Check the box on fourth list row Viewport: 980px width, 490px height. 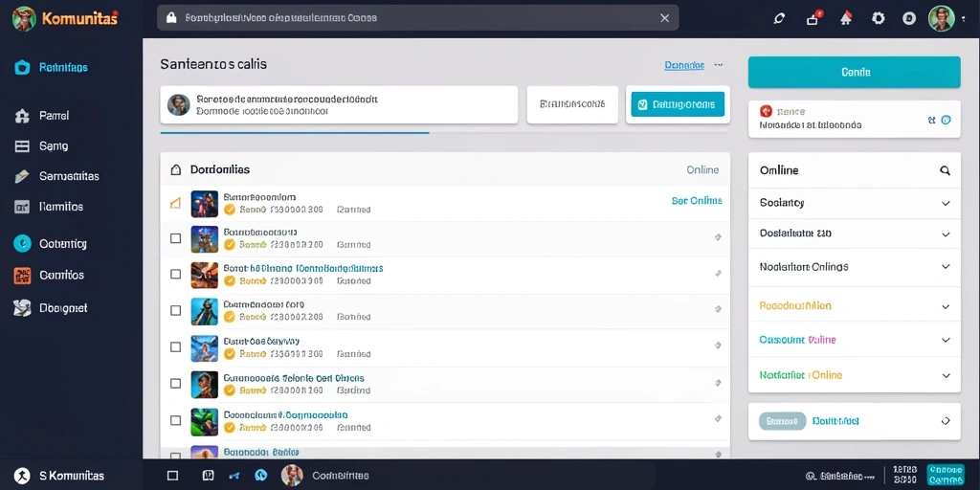coord(176,310)
